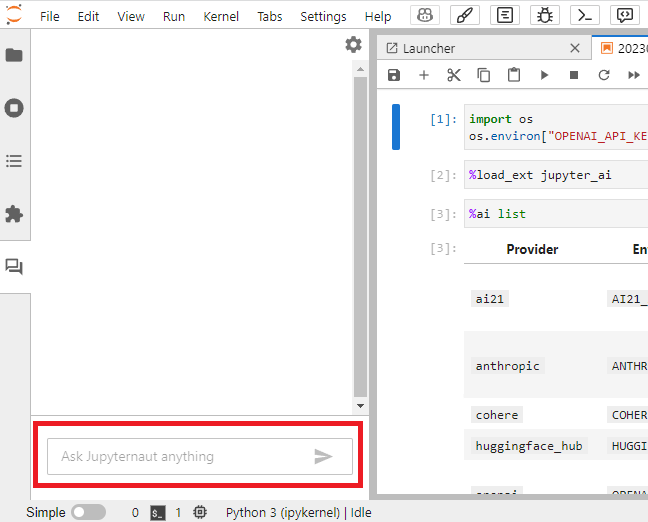Interrupt the kernel with the stop button
The height and width of the screenshot is (522, 648).
[574, 75]
